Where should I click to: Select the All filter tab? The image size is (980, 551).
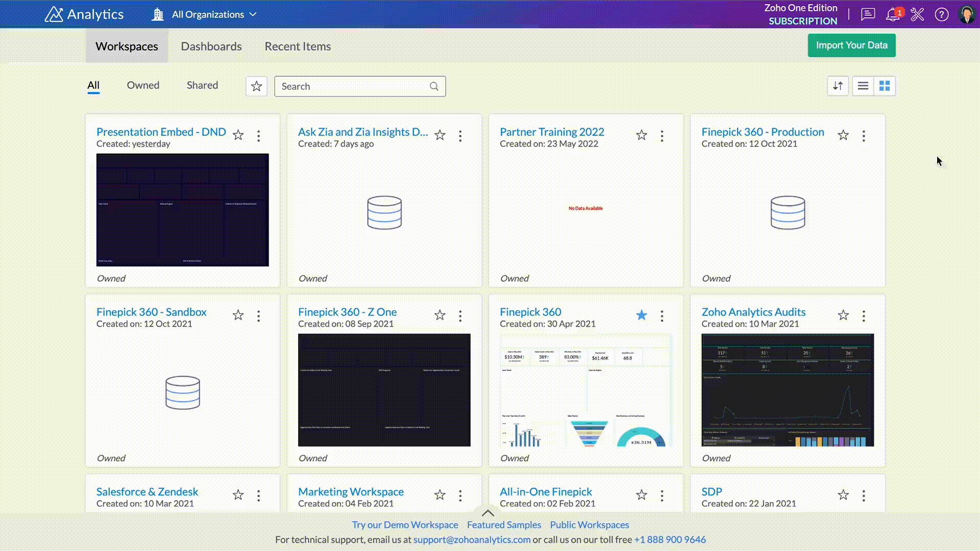point(93,85)
